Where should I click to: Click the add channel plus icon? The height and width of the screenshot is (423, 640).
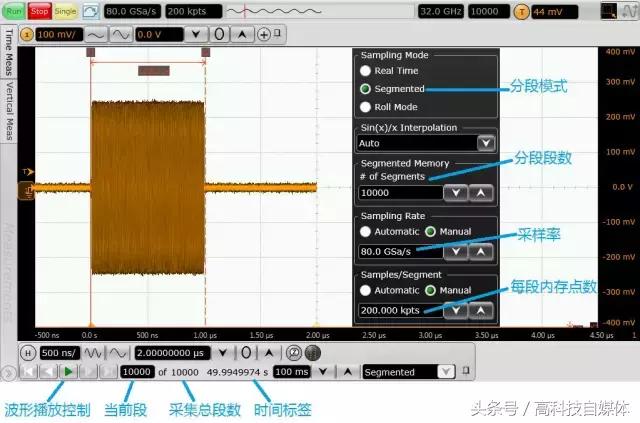pos(263,33)
